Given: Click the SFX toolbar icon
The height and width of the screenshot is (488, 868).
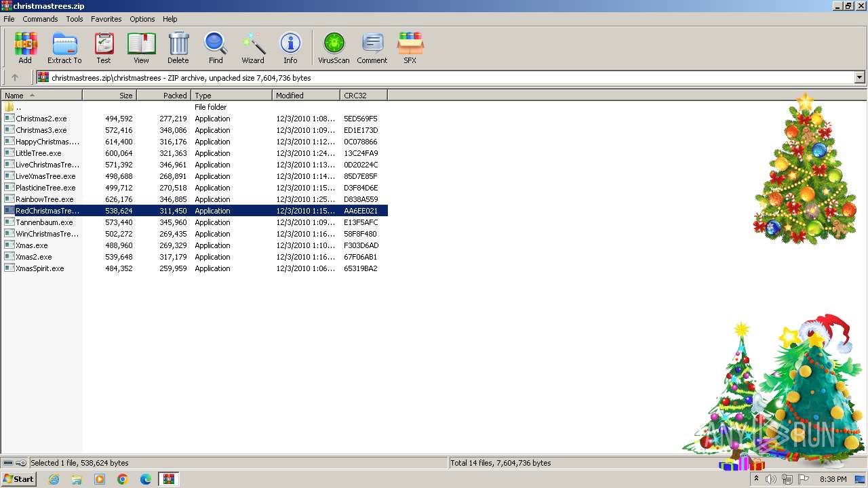Looking at the screenshot, I should point(410,47).
